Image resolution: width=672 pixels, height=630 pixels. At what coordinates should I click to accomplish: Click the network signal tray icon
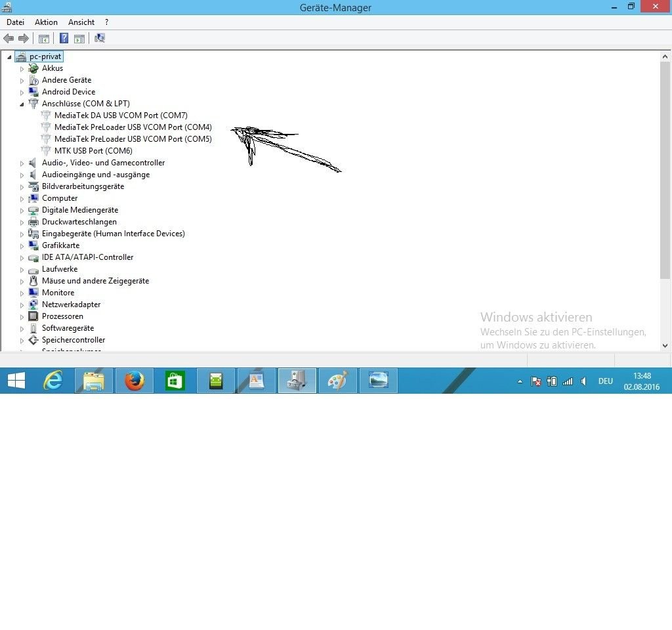point(568,381)
